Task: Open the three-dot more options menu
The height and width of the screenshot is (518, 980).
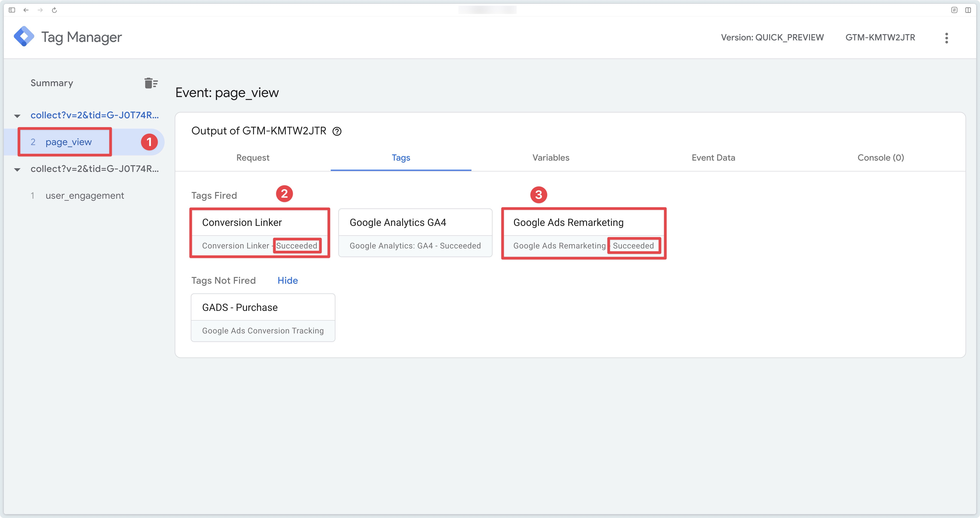Action: (947, 38)
